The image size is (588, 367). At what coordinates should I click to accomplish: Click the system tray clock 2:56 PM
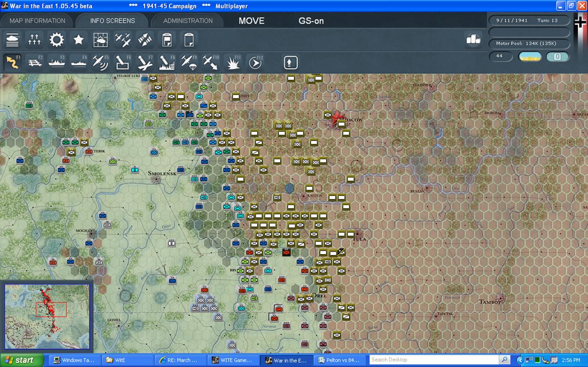click(570, 360)
